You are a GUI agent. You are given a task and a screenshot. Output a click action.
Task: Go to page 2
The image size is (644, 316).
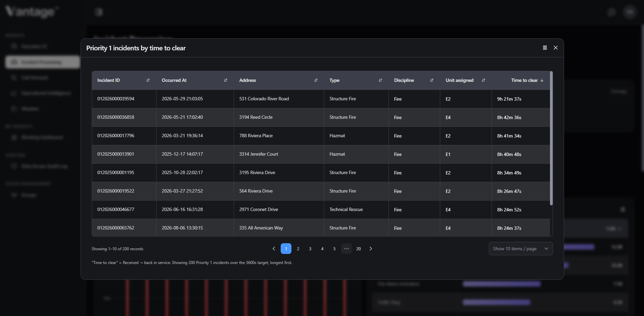coord(298,249)
